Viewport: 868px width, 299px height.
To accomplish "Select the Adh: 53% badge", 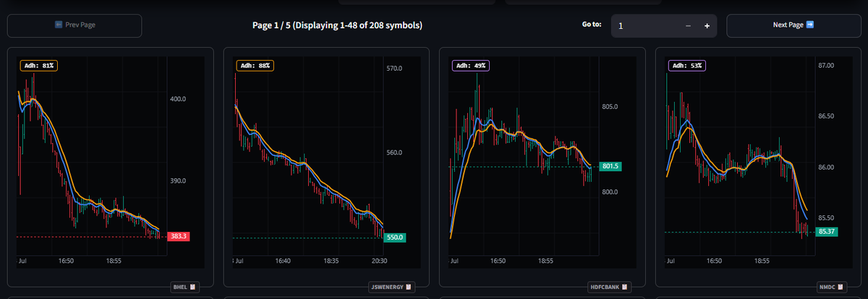I will [686, 65].
